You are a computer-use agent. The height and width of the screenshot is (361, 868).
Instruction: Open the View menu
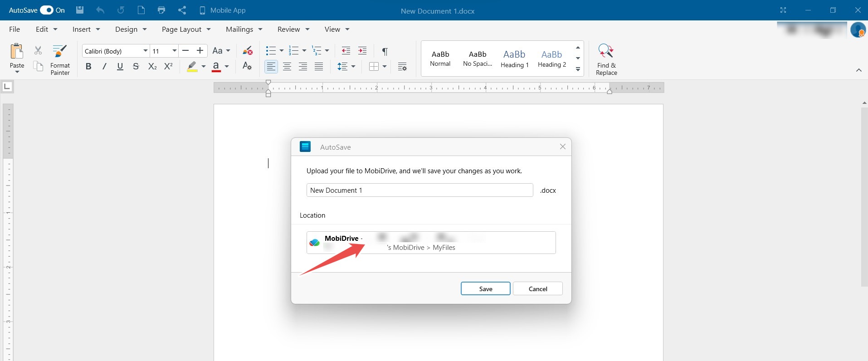337,29
